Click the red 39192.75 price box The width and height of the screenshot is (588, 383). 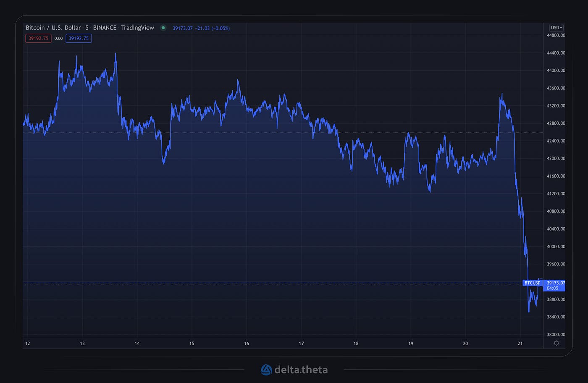point(38,38)
